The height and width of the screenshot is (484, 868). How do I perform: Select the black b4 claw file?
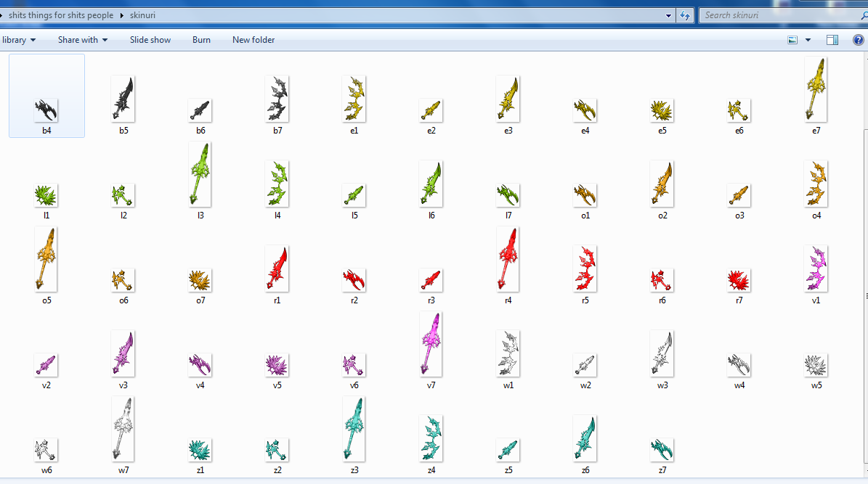(46, 111)
